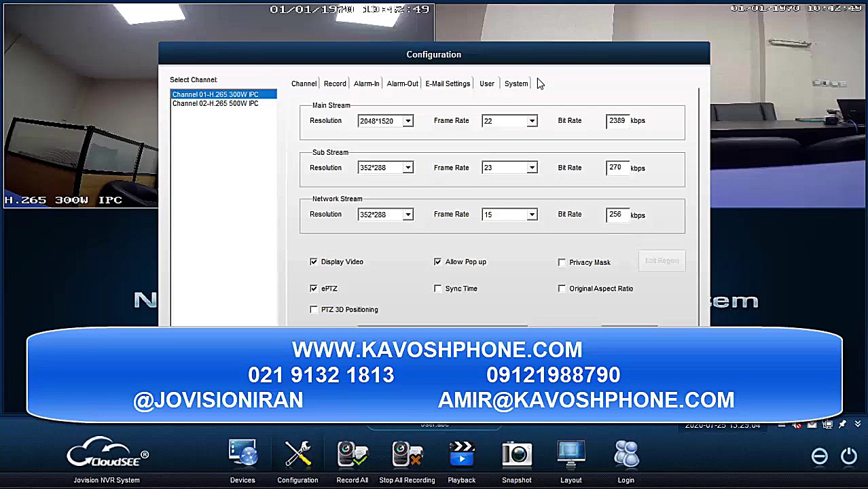Click the CloudSEE logo
This screenshot has width=868, height=489.
pos(107,454)
